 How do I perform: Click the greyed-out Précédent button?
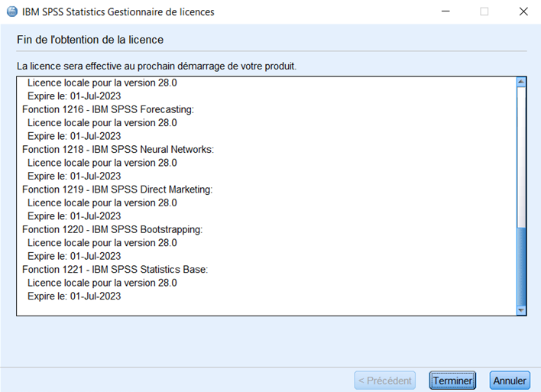tap(385, 380)
